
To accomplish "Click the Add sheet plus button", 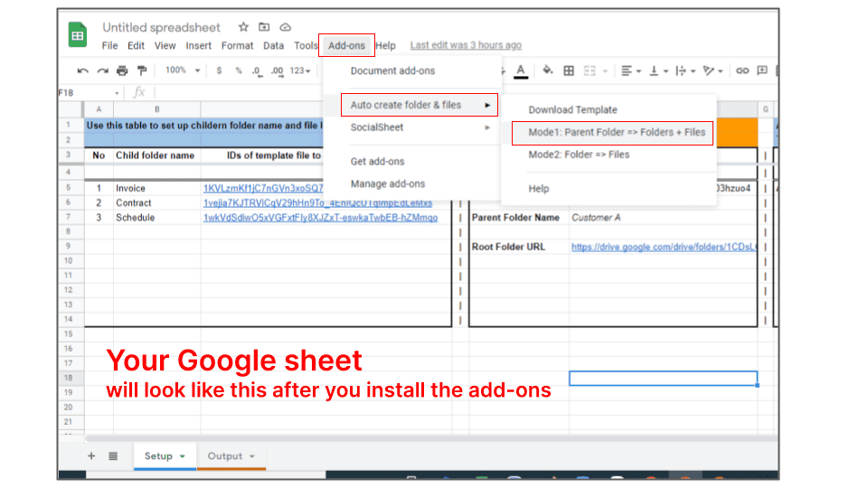I will pyautogui.click(x=91, y=456).
